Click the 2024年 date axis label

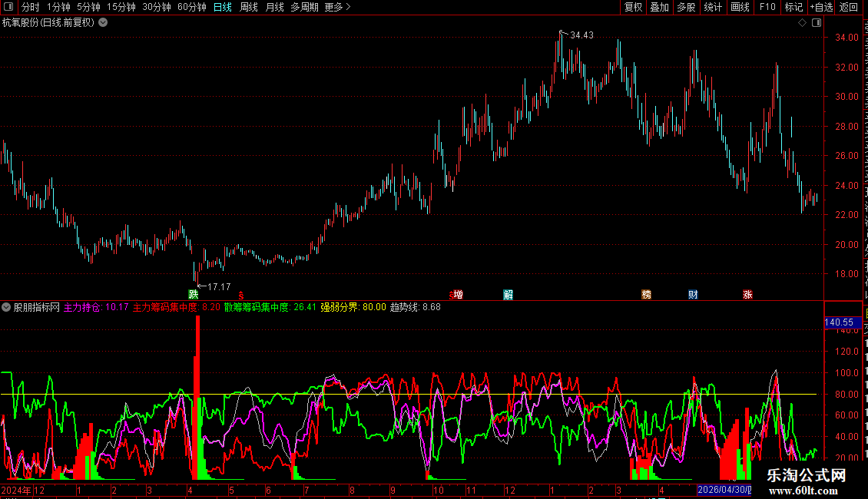point(16,490)
